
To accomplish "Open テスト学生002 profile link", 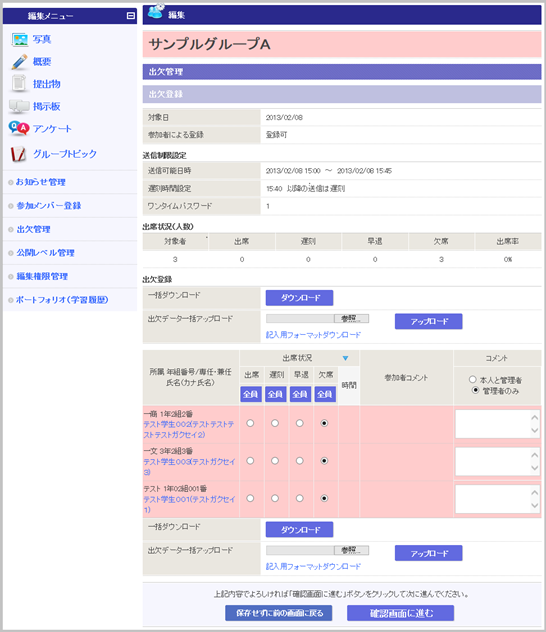I will [189, 429].
